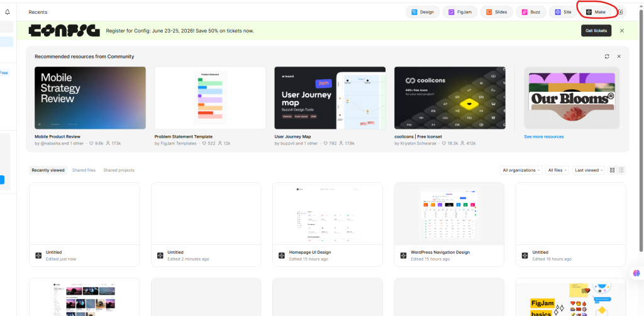Click the Get tickets button

tap(596, 31)
